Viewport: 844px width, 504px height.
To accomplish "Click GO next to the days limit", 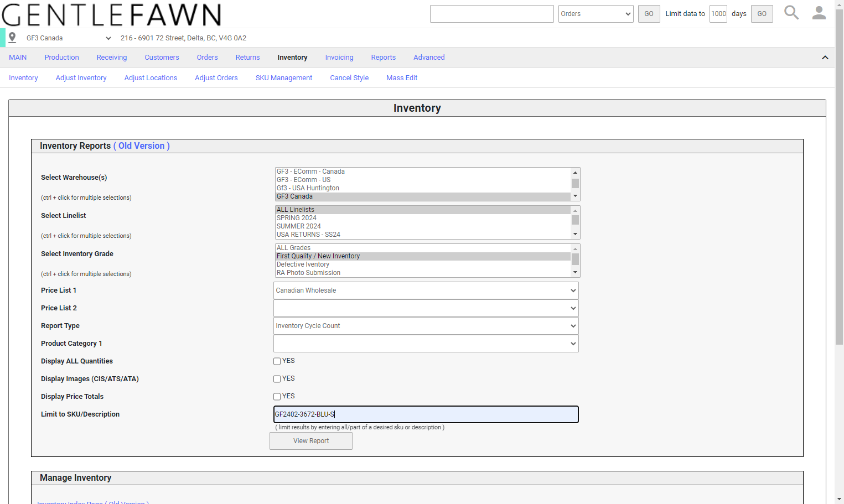I will [762, 14].
